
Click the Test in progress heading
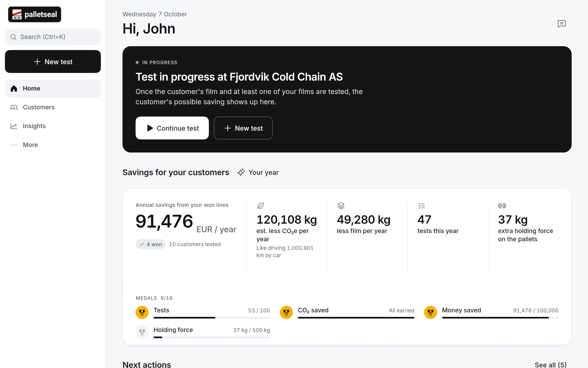pos(239,77)
